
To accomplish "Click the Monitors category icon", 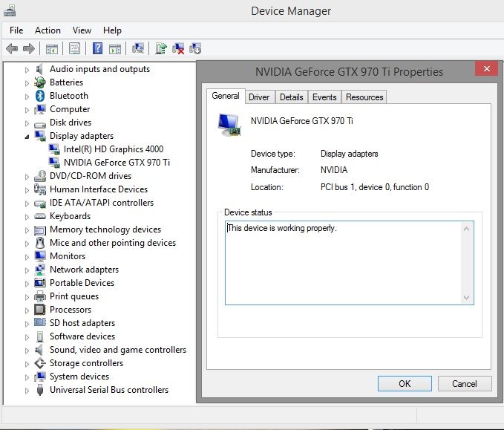I will pyautogui.click(x=40, y=256).
